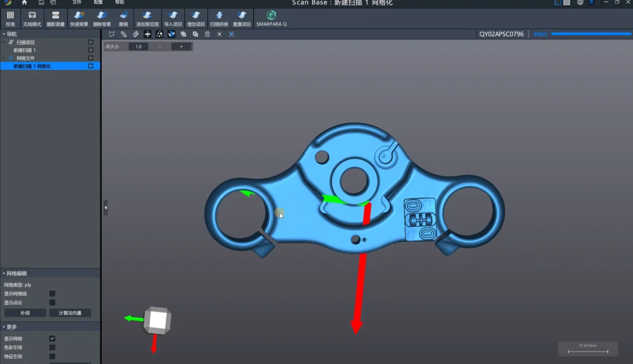Click the 重置项目 reset project tool
Screen dimensions: 633x364
(x=242, y=19)
